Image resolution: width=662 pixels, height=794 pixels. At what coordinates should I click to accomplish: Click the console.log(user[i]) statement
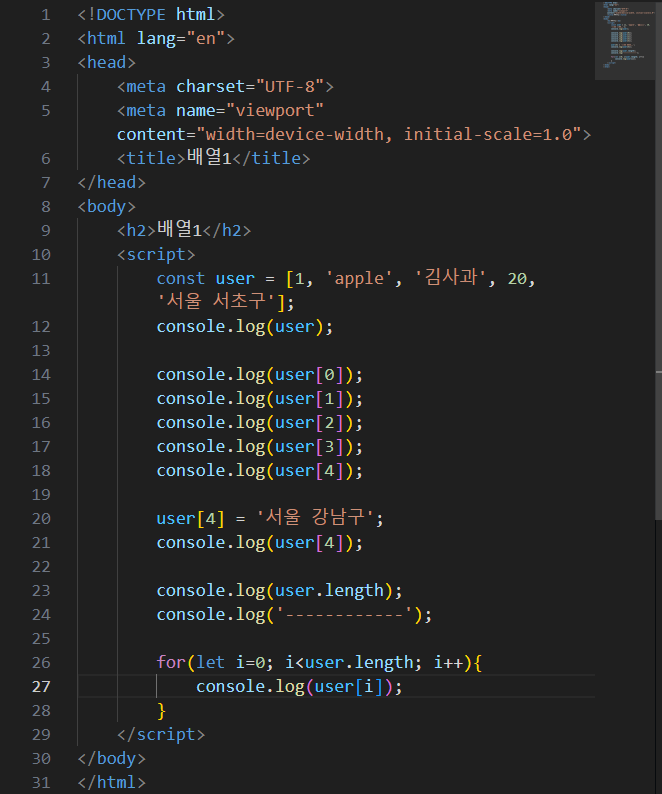click(299, 687)
